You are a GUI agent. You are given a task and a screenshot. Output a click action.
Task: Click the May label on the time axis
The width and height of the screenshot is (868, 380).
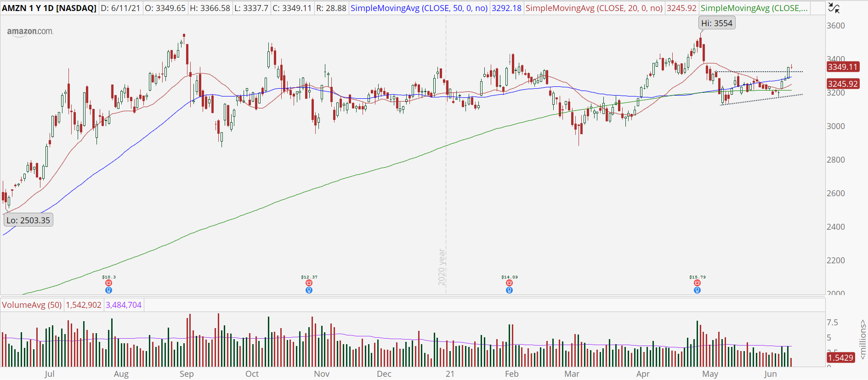pyautogui.click(x=710, y=374)
